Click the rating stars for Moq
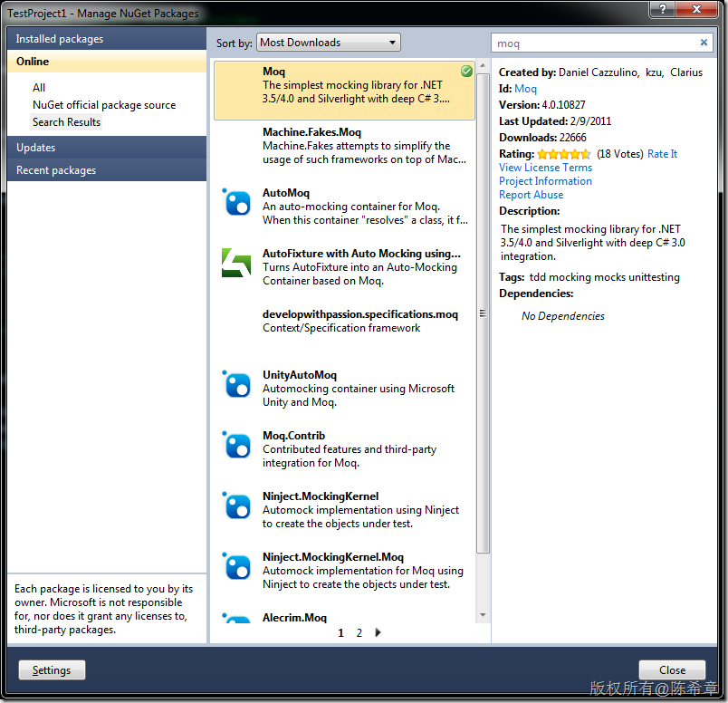The width and height of the screenshot is (728, 703). (x=563, y=154)
